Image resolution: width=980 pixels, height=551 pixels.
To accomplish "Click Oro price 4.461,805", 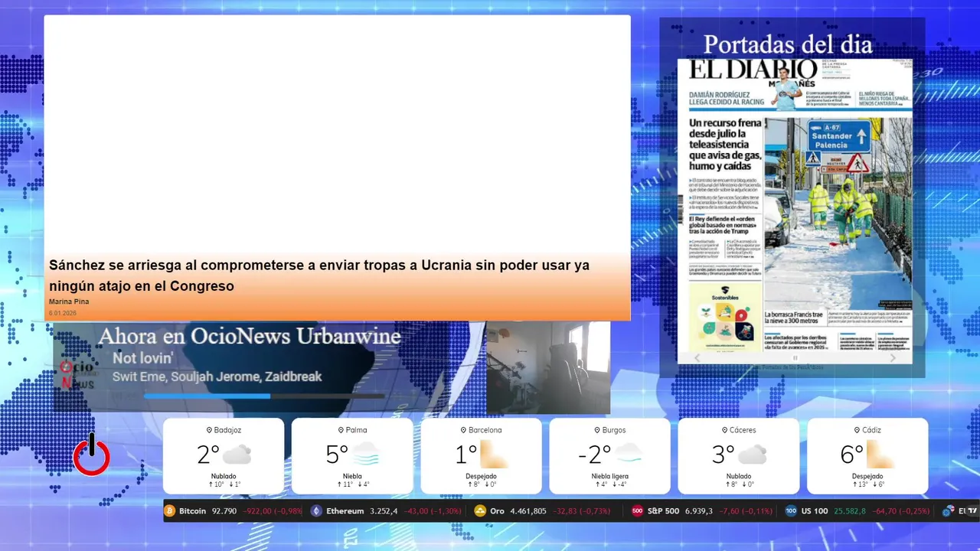I will (x=528, y=510).
